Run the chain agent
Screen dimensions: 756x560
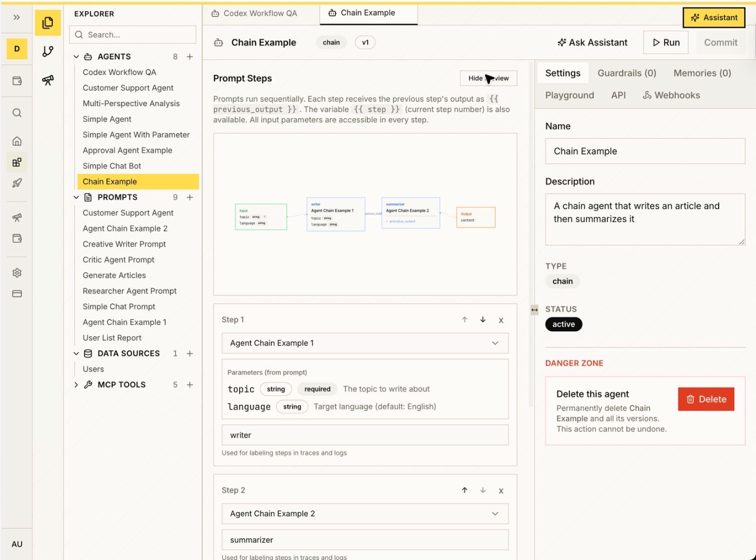666,43
